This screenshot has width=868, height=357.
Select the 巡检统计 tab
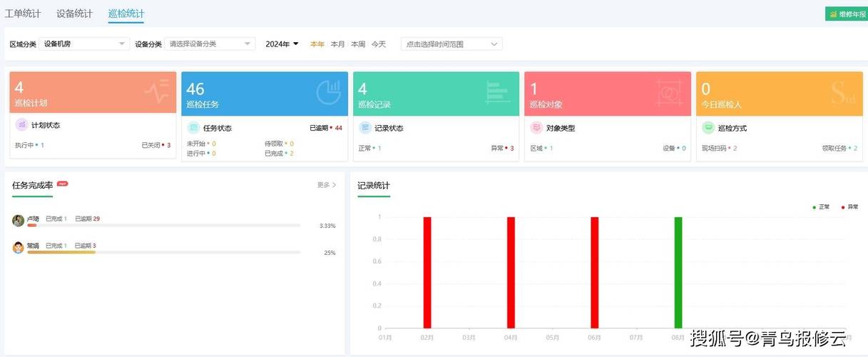point(126,14)
